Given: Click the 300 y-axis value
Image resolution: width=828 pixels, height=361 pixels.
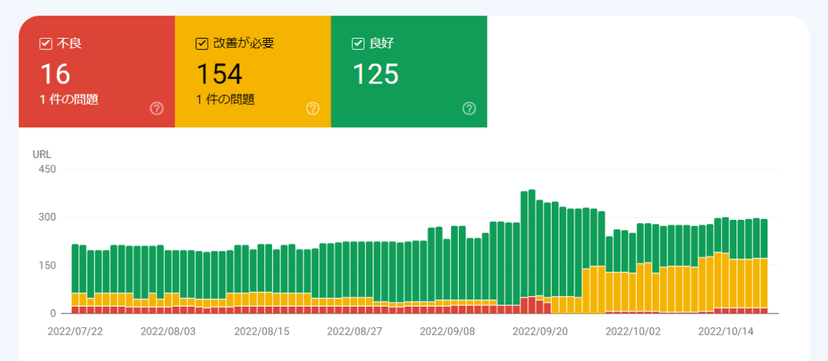Looking at the screenshot, I should point(46,217).
